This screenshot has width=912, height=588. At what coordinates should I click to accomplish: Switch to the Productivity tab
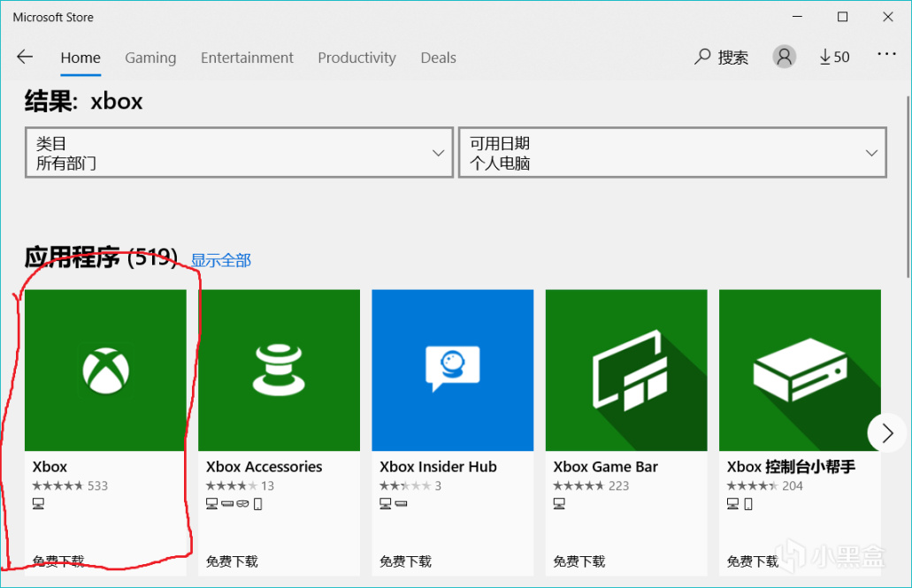coord(356,57)
